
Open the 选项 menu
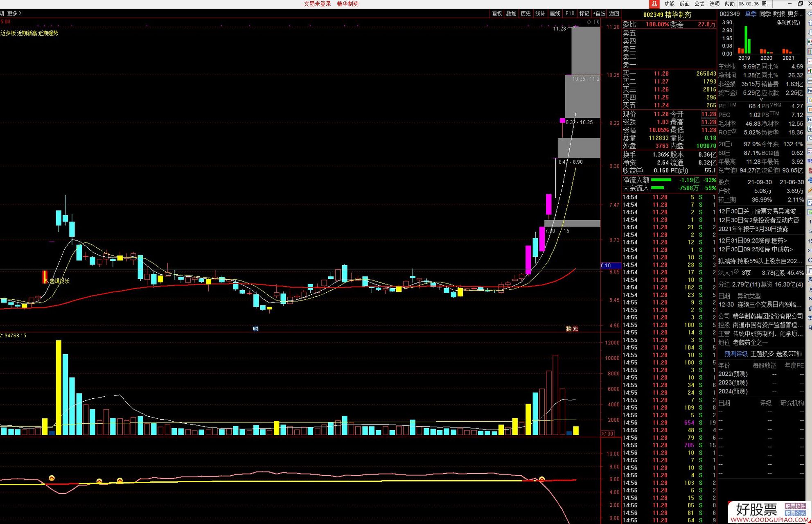[x=715, y=4]
